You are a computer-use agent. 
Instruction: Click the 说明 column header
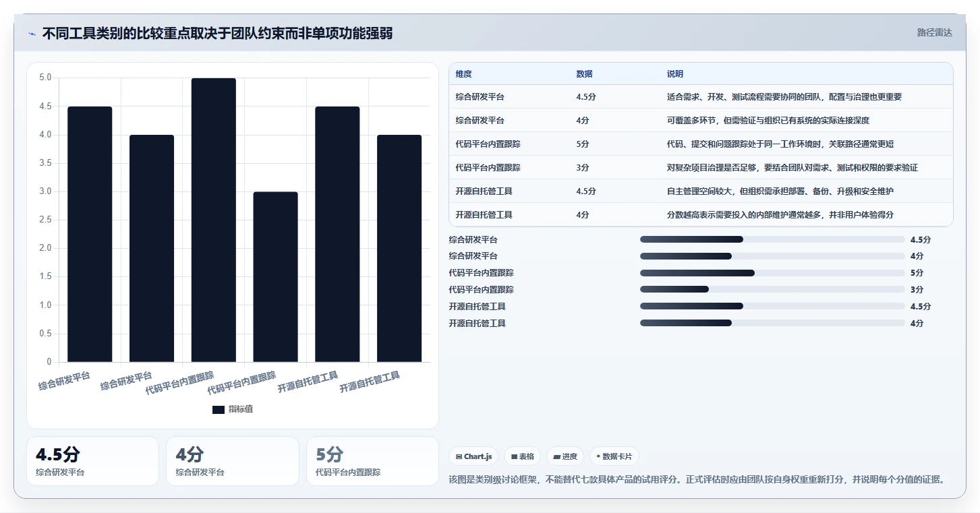[x=675, y=73]
